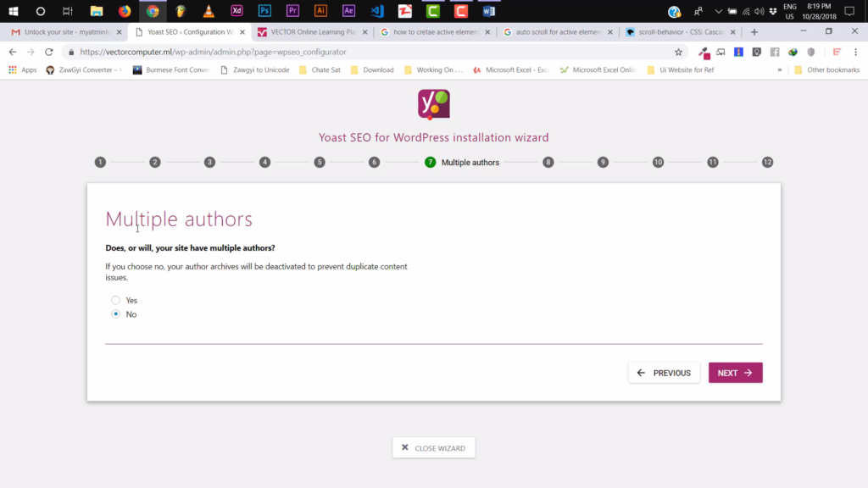Open Task View on taskbar
This screenshot has height=488, width=868.
click(68, 11)
